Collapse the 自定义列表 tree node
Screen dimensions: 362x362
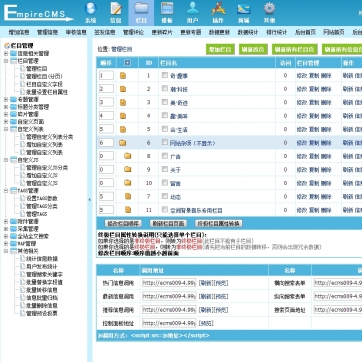coord(6,129)
